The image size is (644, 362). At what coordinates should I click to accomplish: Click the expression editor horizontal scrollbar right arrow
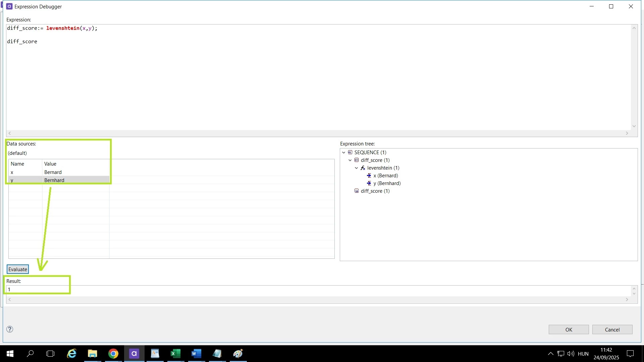pyautogui.click(x=627, y=133)
